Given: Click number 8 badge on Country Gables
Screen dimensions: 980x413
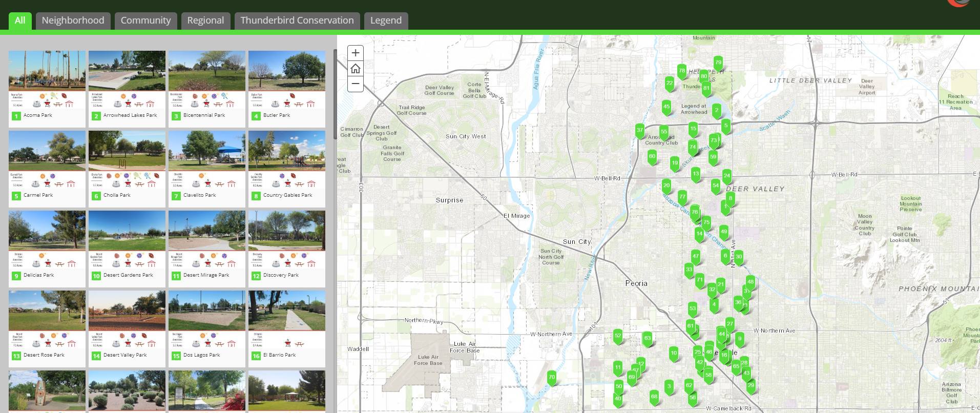Looking at the screenshot, I should tap(256, 196).
